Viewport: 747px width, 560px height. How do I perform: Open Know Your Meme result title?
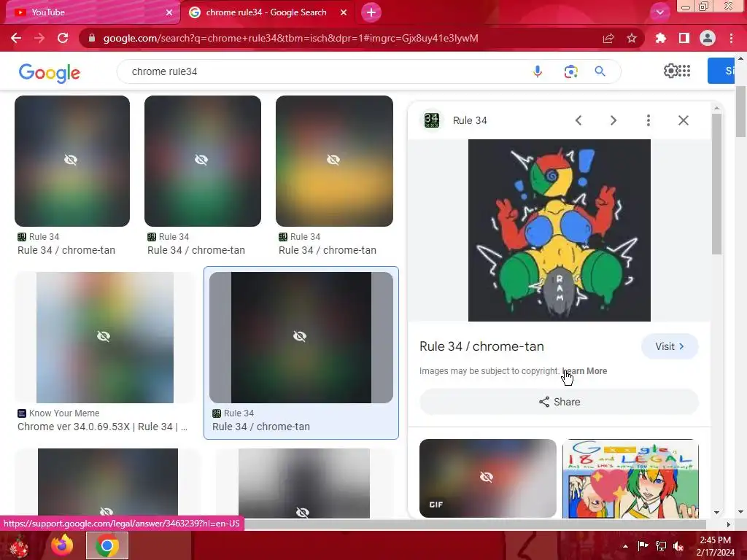tap(102, 427)
